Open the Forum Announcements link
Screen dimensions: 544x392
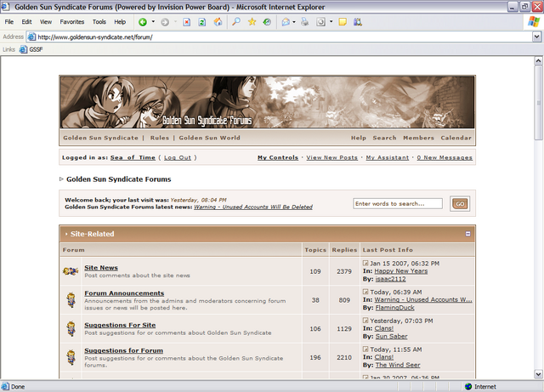124,293
